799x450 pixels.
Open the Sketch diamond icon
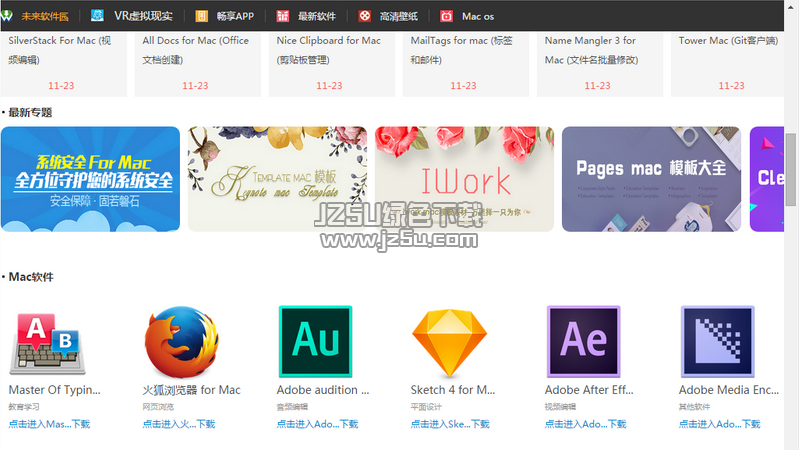pyautogui.click(x=449, y=342)
